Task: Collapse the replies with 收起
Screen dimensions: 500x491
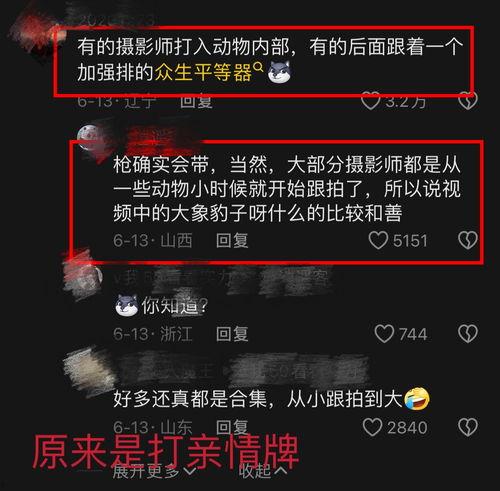Action: tap(262, 471)
